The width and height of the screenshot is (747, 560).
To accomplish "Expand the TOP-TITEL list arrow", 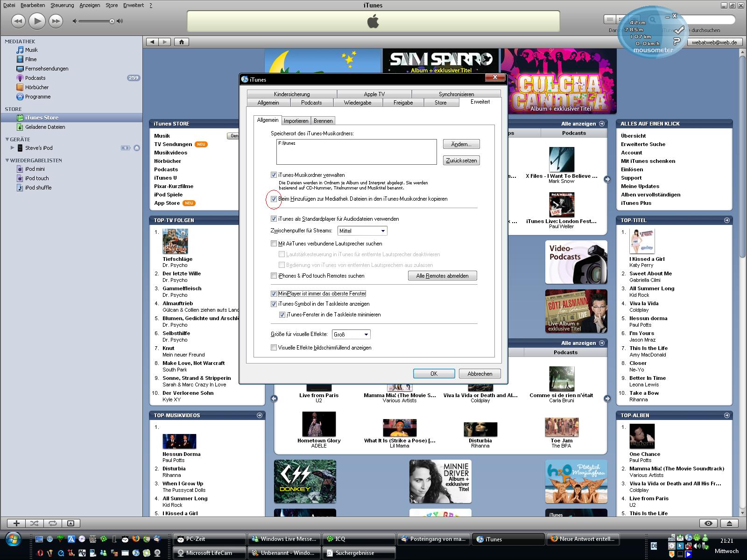I will click(x=726, y=220).
